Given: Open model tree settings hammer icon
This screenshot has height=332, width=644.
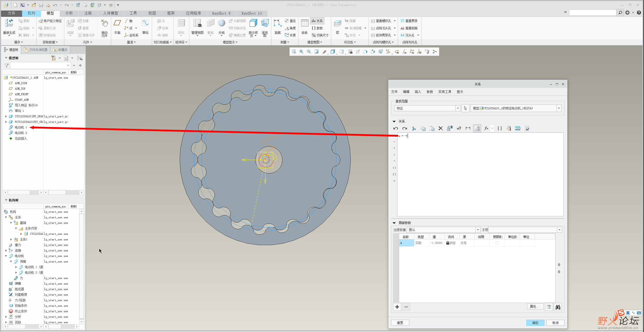Looking at the screenshot, I should [53, 58].
